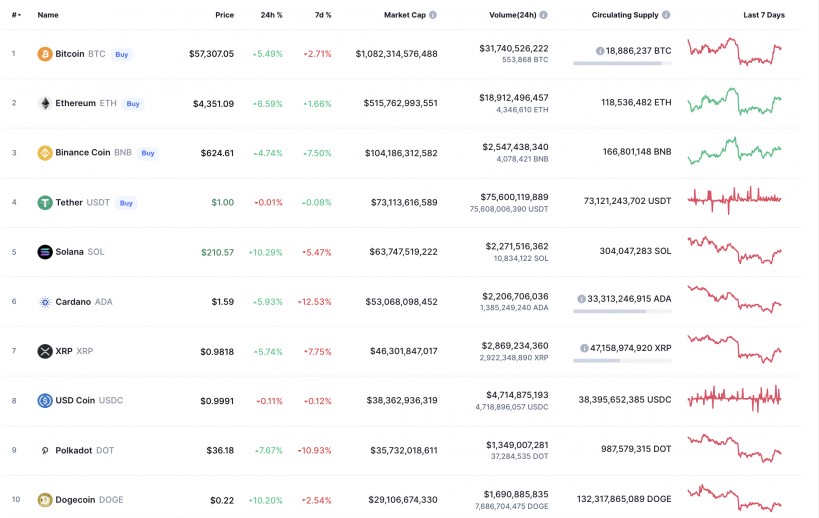Image resolution: width=819 pixels, height=518 pixels.
Task: Click the Circulating Supply info icon
Action: pos(666,15)
